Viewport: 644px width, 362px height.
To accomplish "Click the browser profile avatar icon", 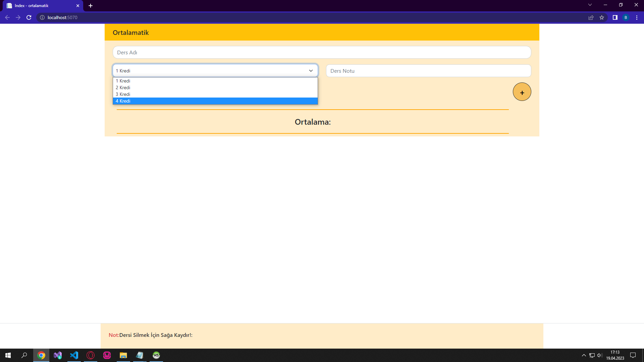I will 626,17.
